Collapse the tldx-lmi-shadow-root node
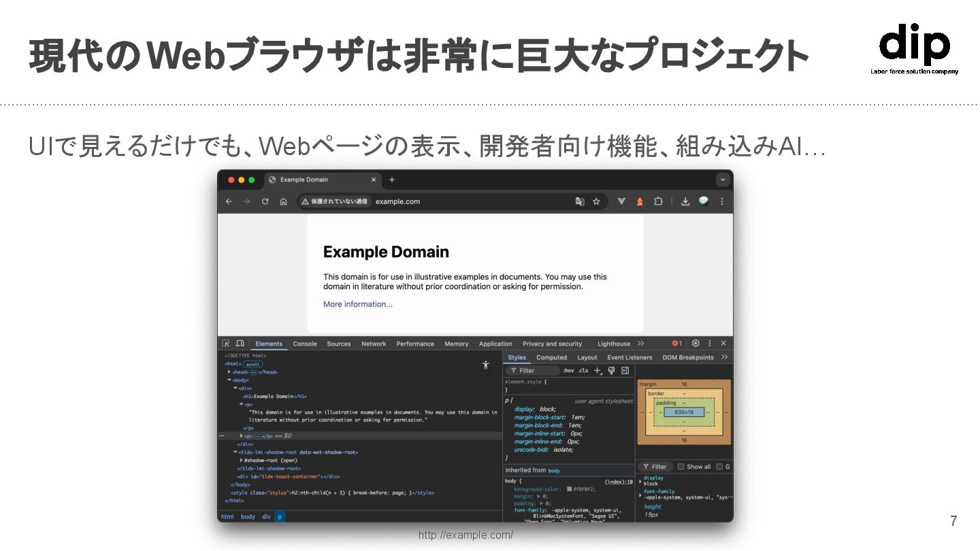The height and width of the screenshot is (551, 980). click(235, 452)
